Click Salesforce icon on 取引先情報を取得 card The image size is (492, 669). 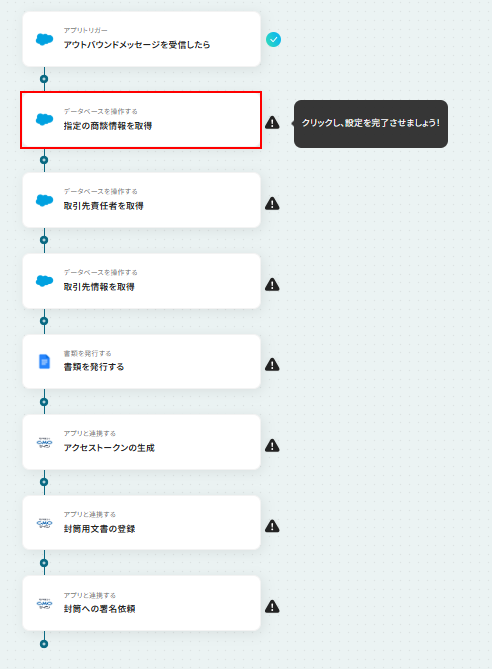click(44, 281)
